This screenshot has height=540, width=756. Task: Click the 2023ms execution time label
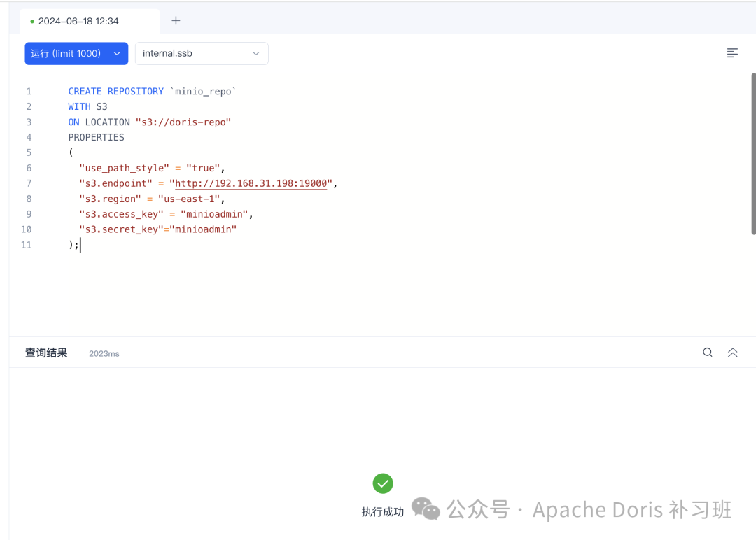(x=104, y=353)
